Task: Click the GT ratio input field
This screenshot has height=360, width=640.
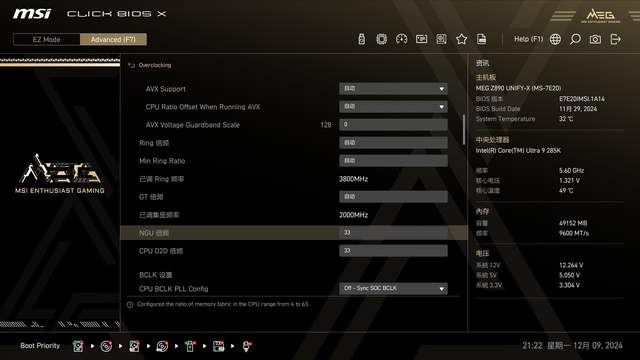Action: [x=393, y=197]
